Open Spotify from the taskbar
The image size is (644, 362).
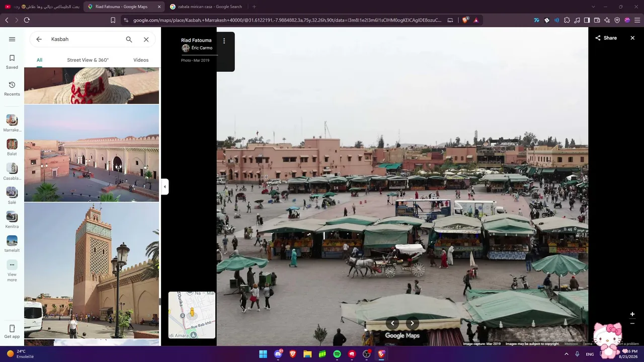(x=337, y=354)
